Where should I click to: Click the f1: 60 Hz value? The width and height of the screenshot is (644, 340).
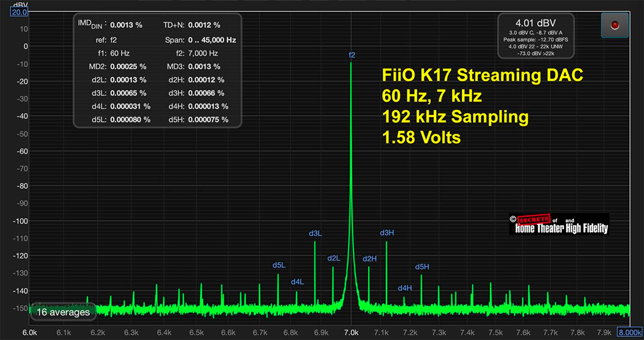pyautogui.click(x=120, y=53)
